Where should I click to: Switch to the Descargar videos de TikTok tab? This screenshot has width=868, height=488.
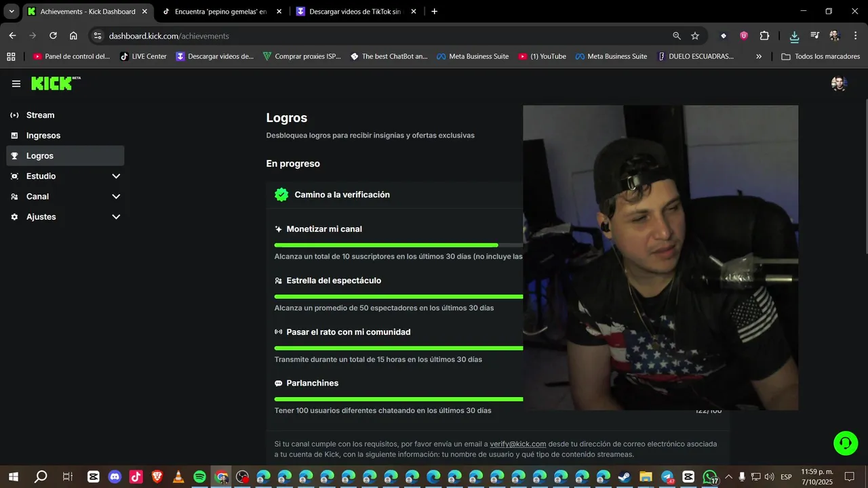[x=355, y=12]
